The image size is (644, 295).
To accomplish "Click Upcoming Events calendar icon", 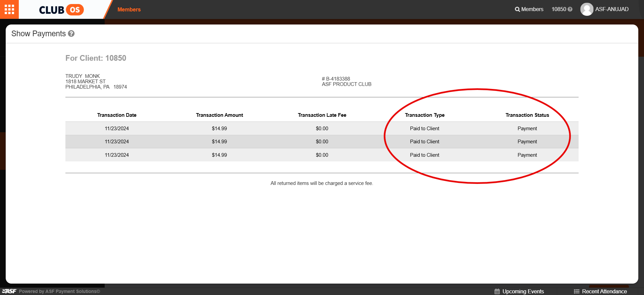I will [497, 291].
